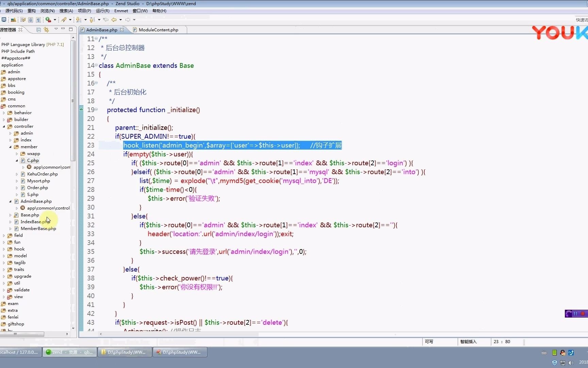Close the resource manager view tab
Screen dimensions: 588x368
click(x=20, y=30)
